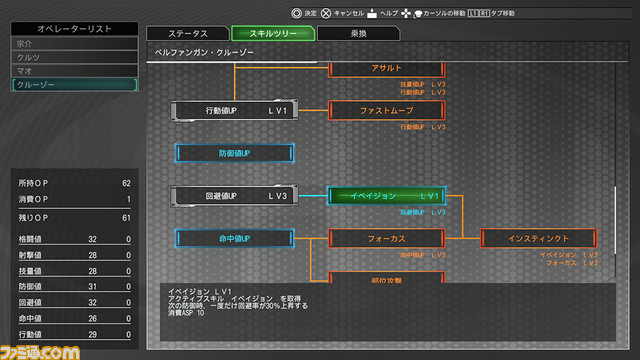Viewport: 640px width, 360px height.
Task: Click the 命中値UP skill node
Action: [x=235, y=238]
